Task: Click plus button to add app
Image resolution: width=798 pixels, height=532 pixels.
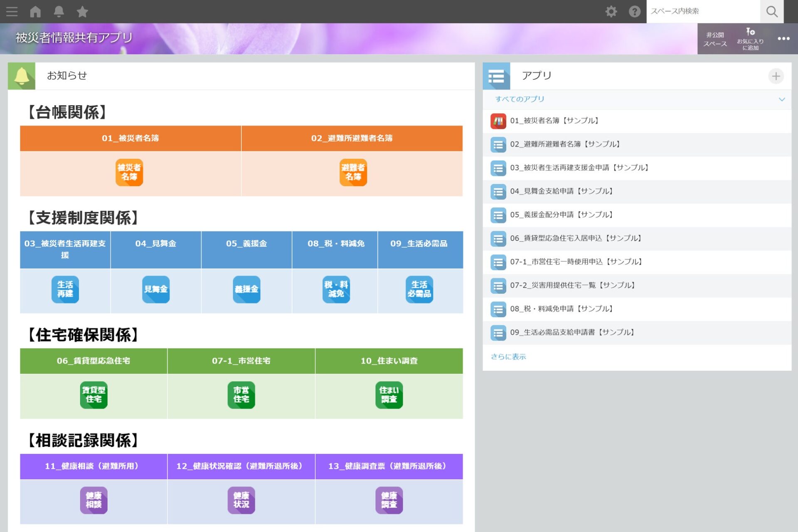Action: tap(776, 76)
